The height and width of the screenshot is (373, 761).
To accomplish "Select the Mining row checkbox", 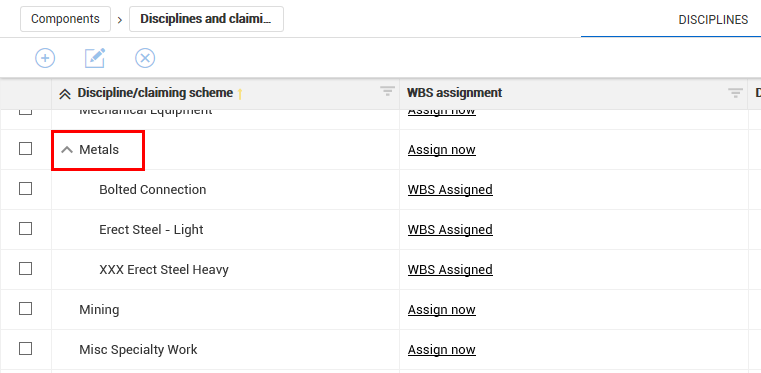I will 25,308.
